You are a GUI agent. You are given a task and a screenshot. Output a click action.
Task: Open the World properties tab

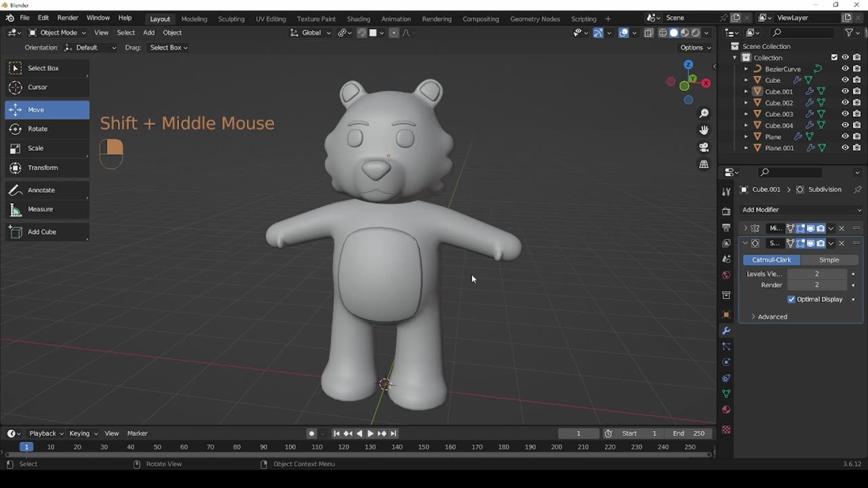[x=726, y=275]
